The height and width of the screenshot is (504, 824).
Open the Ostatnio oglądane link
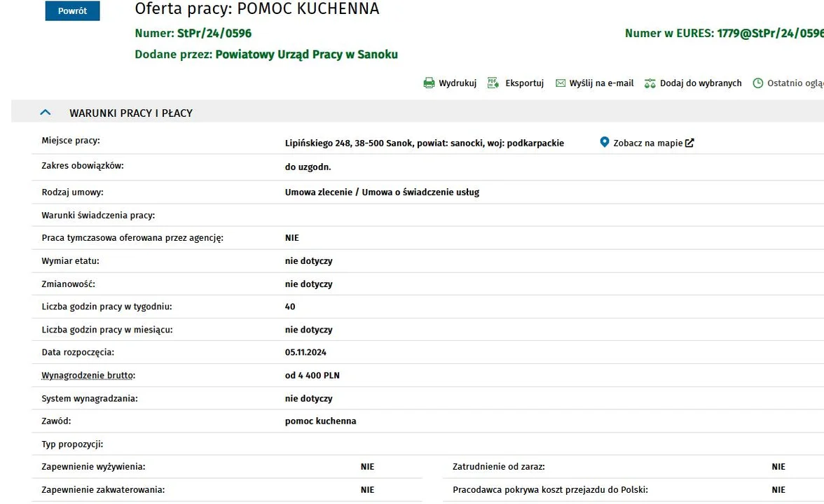[x=795, y=83]
